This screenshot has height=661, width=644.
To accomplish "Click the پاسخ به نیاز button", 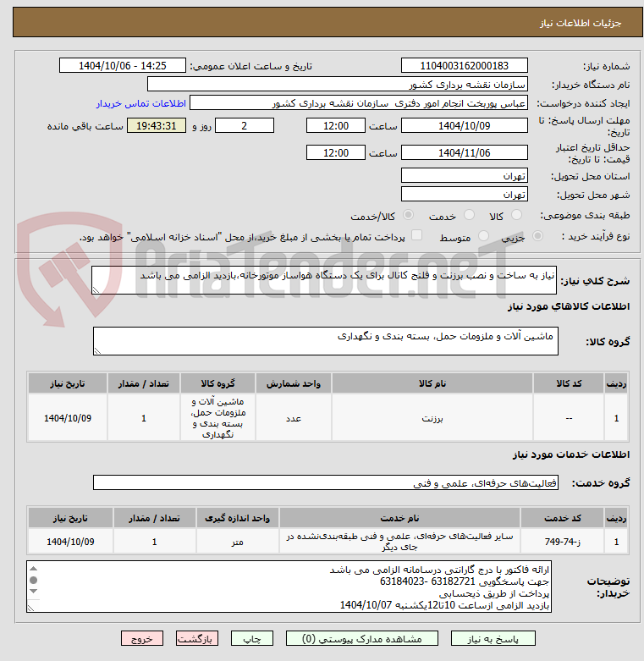I will pos(493,638).
